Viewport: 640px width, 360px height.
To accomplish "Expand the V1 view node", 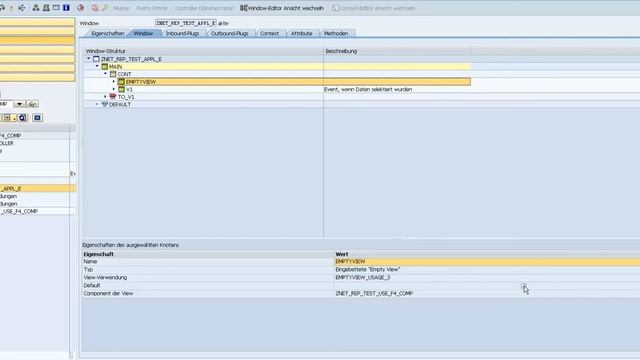I will [114, 89].
